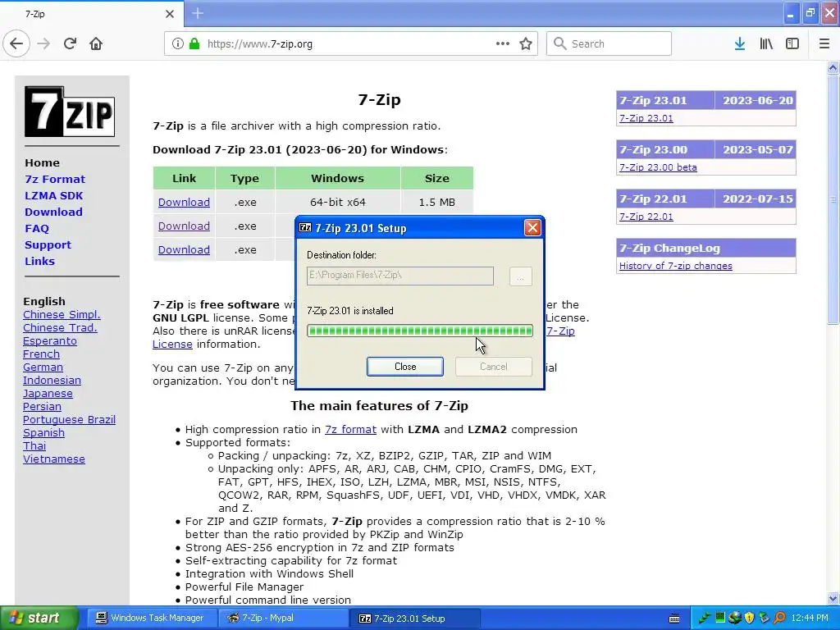This screenshot has height=630, width=840.
Task: Click the browser Back arrow button
Action: pos(16,43)
